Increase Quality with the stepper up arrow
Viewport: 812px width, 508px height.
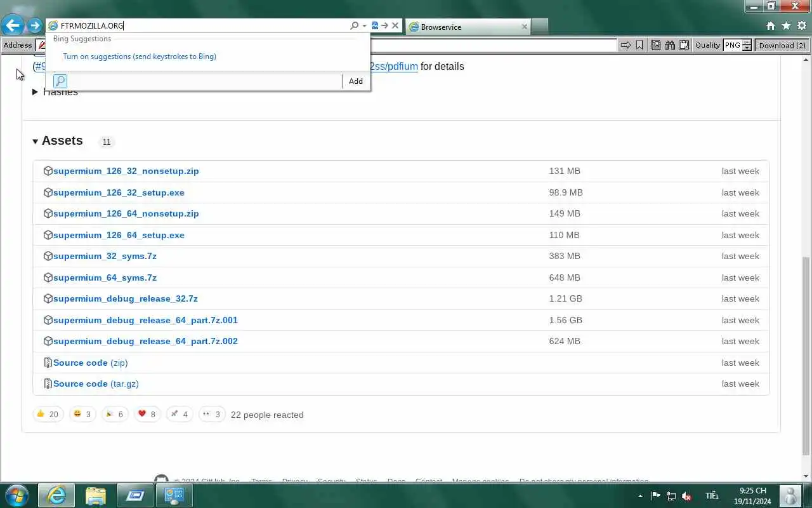747,43
